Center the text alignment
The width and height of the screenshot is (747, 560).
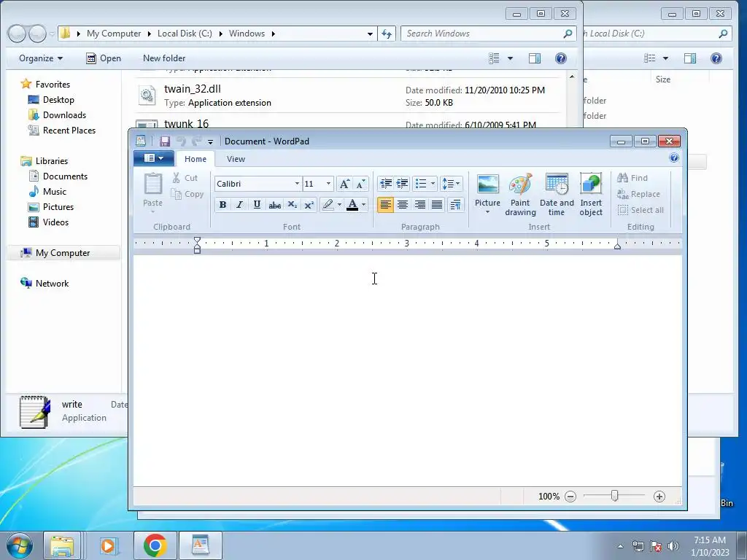tap(403, 205)
